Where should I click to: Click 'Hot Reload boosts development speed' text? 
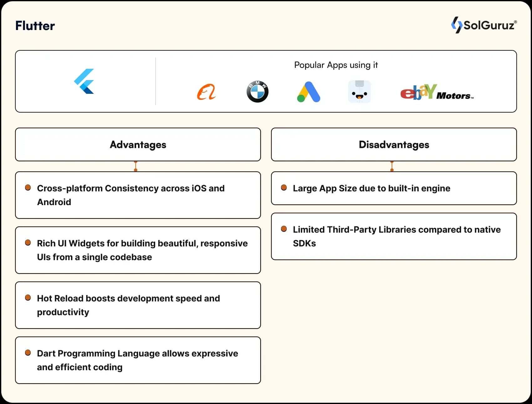[128, 305]
